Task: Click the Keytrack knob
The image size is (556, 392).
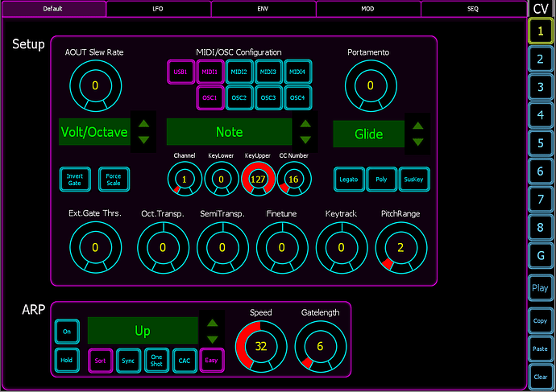Action: point(342,248)
